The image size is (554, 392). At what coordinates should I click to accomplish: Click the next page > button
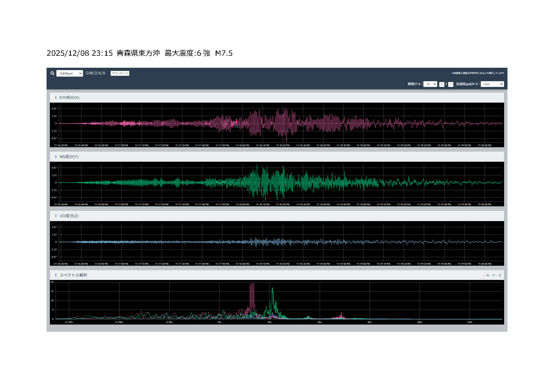[451, 84]
